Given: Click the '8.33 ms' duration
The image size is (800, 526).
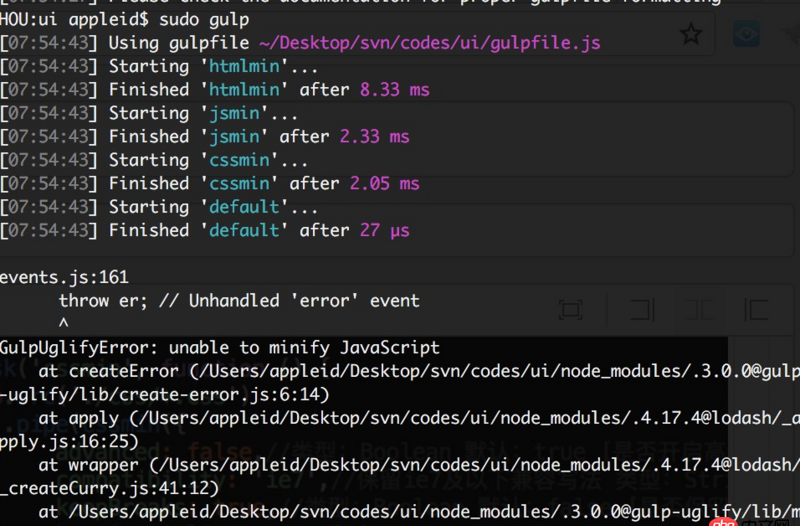Looking at the screenshot, I should click(395, 90).
